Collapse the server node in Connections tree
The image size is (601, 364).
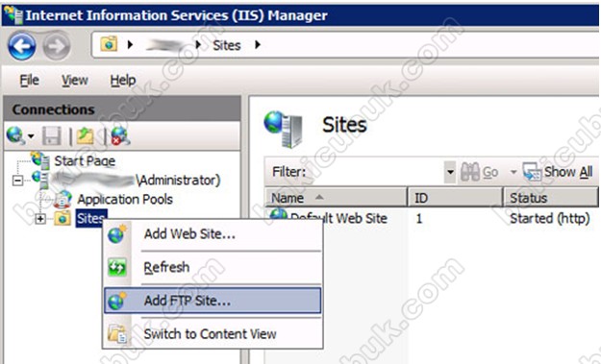[17, 180]
